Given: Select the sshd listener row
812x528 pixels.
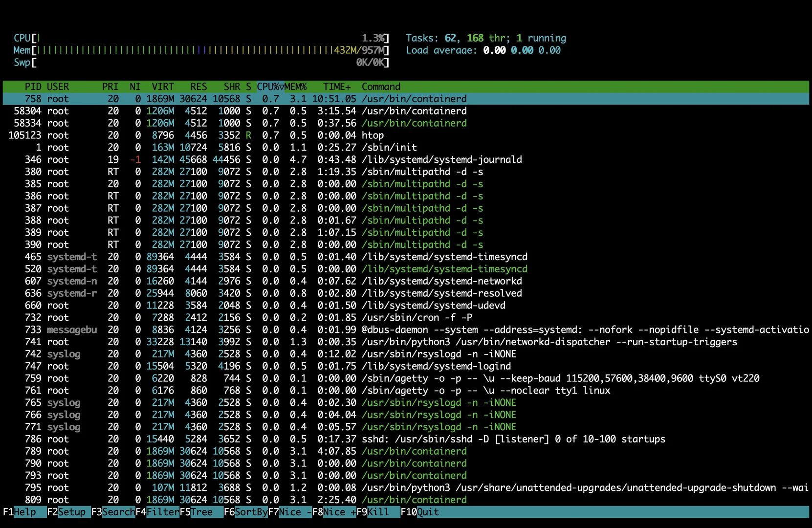Looking at the screenshot, I should (x=406, y=439).
